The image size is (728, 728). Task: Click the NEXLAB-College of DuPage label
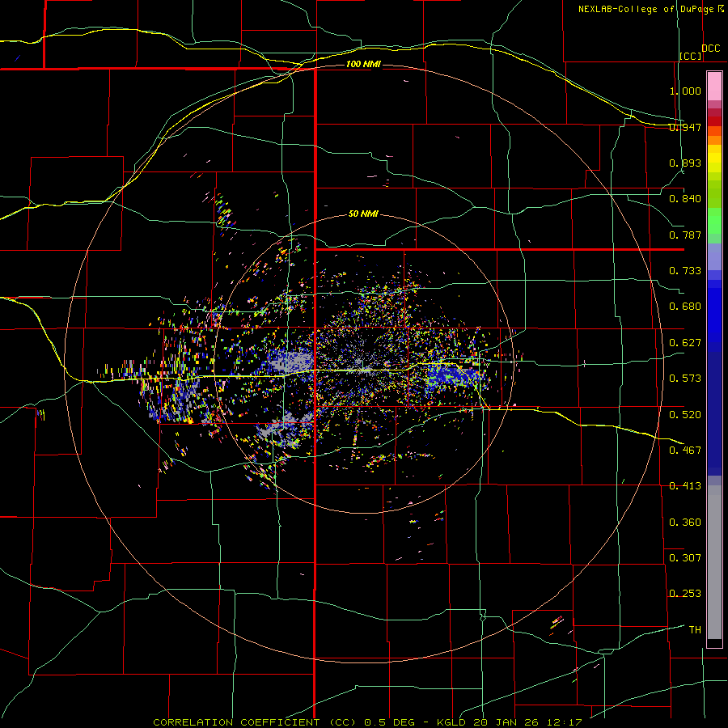coord(646,9)
